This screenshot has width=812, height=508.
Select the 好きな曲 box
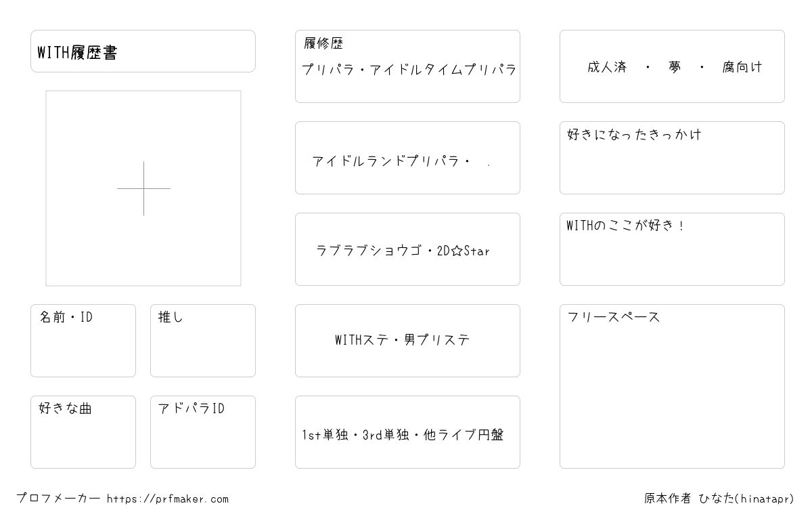83,432
